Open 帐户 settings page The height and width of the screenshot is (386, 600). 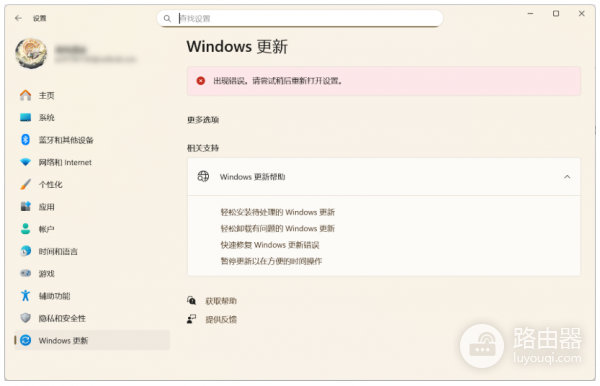(x=92, y=229)
